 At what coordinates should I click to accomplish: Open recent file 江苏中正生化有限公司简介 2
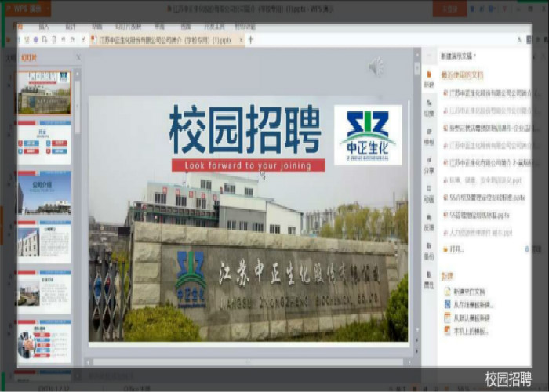pos(490,163)
